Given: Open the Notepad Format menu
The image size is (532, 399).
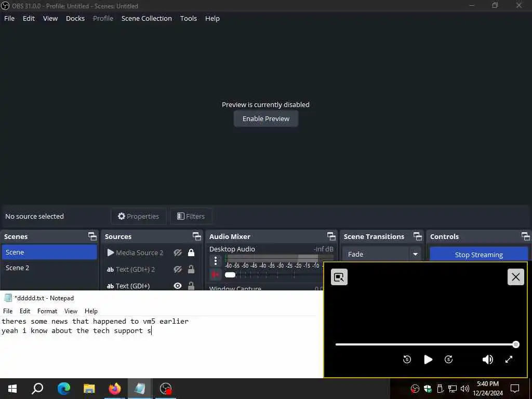Looking at the screenshot, I should click(47, 311).
